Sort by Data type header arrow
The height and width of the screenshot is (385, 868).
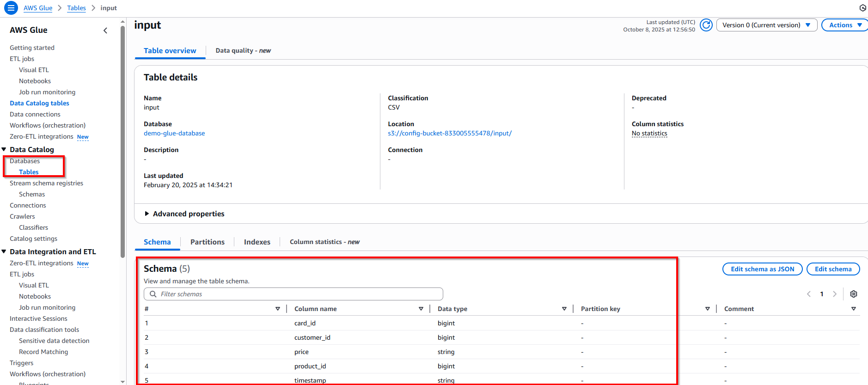pos(564,309)
